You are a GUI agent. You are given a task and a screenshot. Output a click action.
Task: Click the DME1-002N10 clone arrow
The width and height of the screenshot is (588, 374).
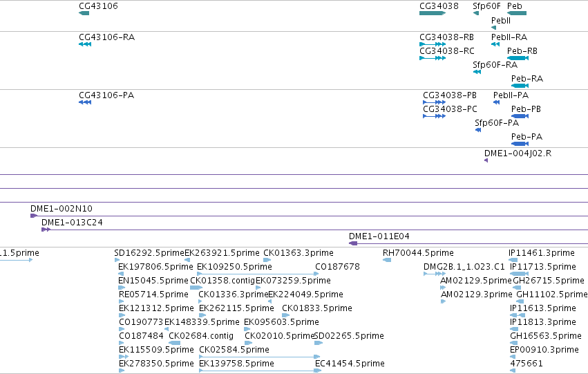click(x=34, y=216)
